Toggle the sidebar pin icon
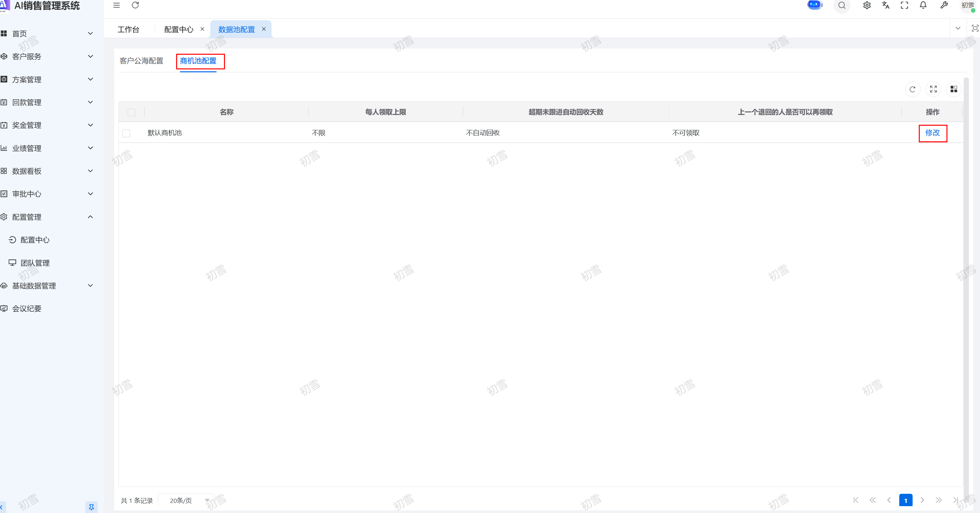 pos(91,507)
